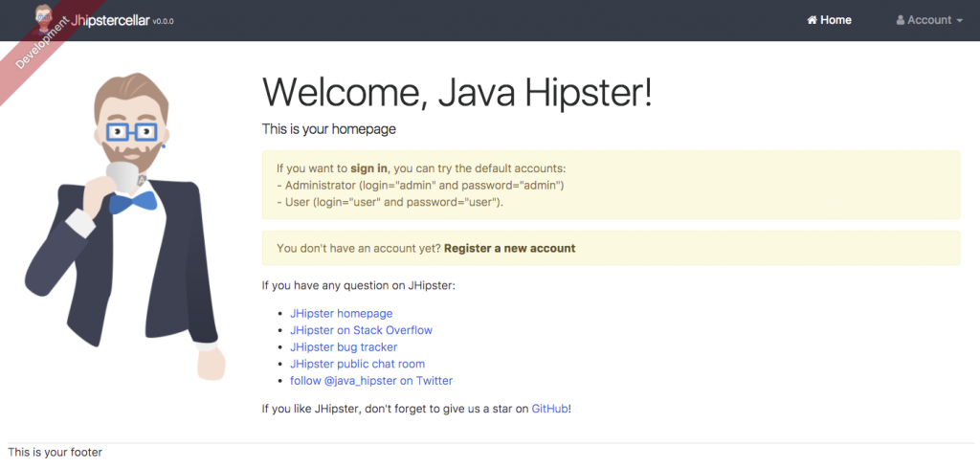Open the JHipster bug tracker link

343,346
